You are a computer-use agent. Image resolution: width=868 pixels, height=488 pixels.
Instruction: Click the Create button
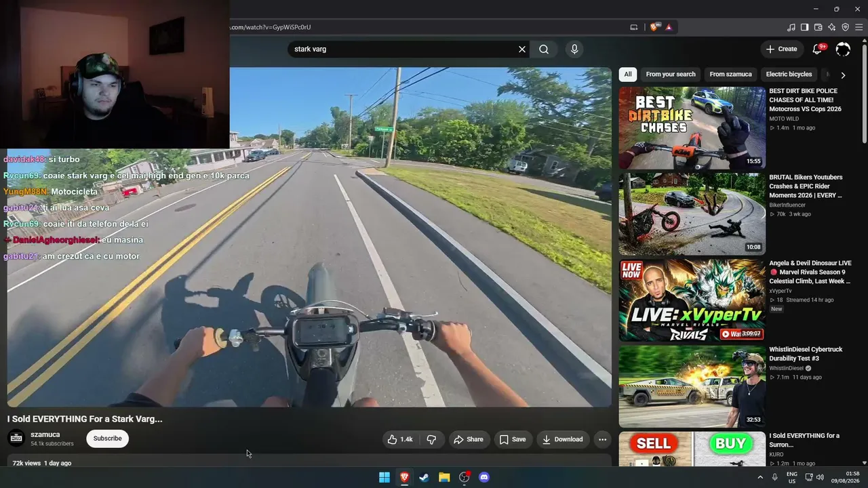(x=781, y=49)
